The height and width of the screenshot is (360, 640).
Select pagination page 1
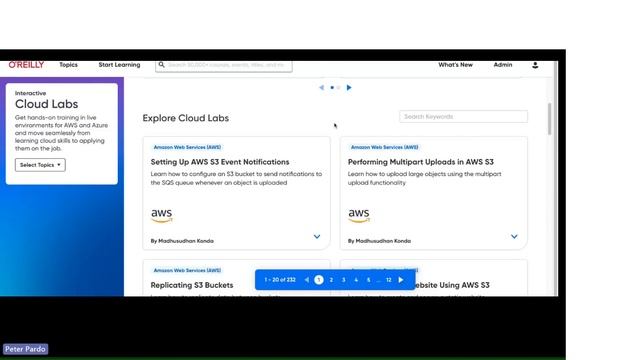(319, 280)
